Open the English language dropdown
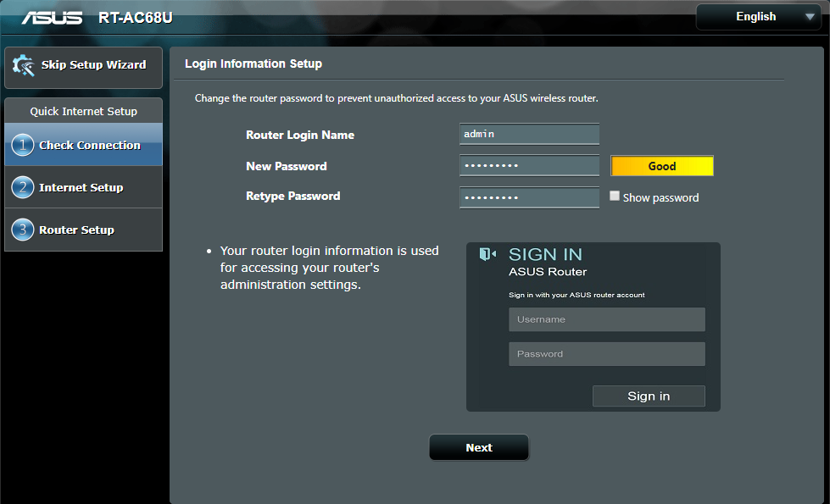Viewport: 830px width, 504px height. (758, 17)
